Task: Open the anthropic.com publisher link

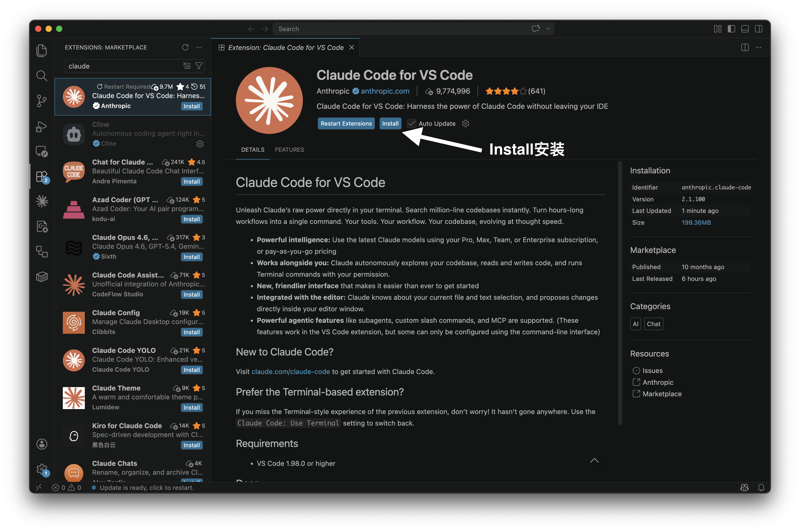Action: pos(385,91)
